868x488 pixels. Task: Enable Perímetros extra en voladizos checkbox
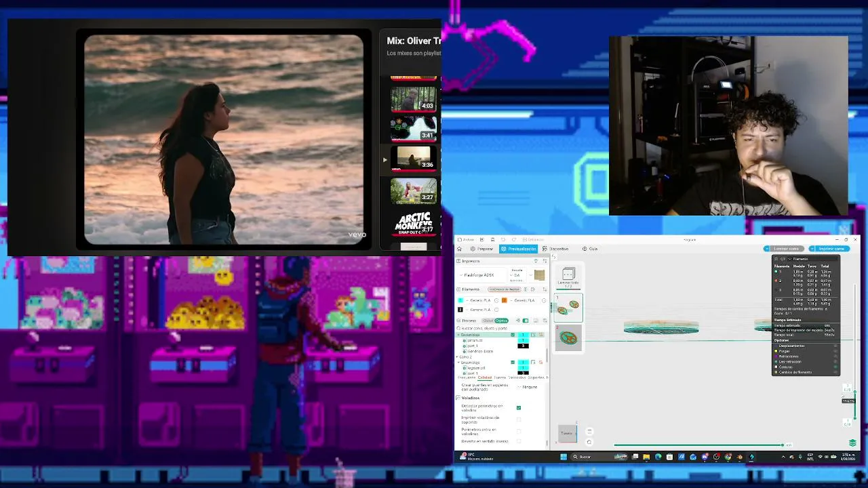519,431
